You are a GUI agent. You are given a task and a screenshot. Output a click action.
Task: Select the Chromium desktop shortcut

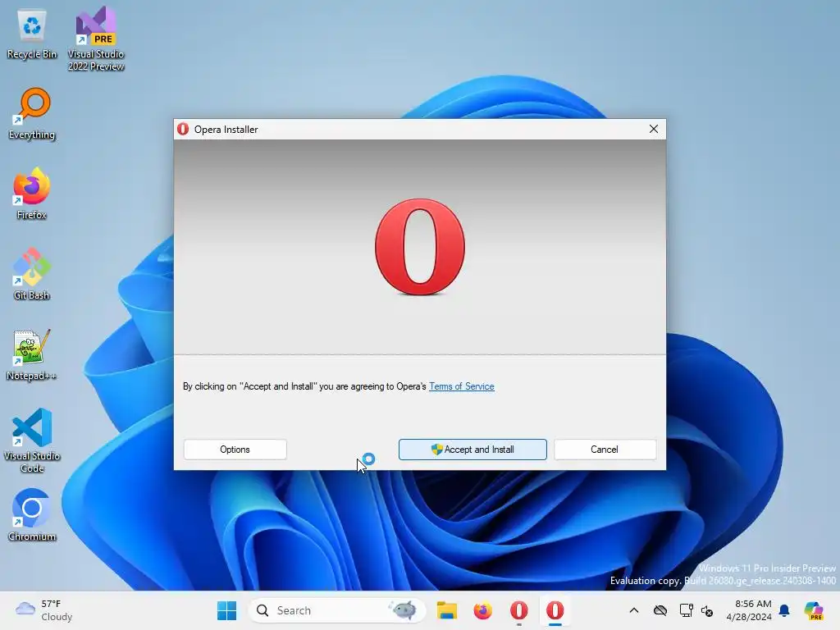point(32,515)
